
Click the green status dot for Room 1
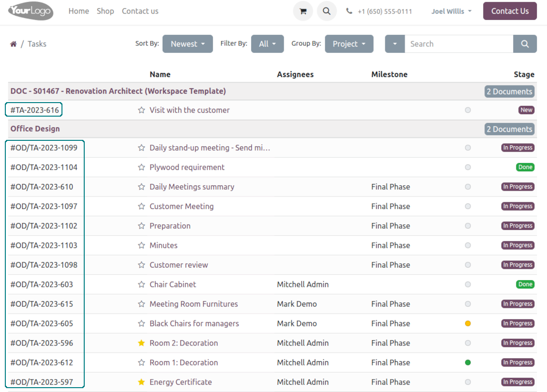tap(468, 362)
